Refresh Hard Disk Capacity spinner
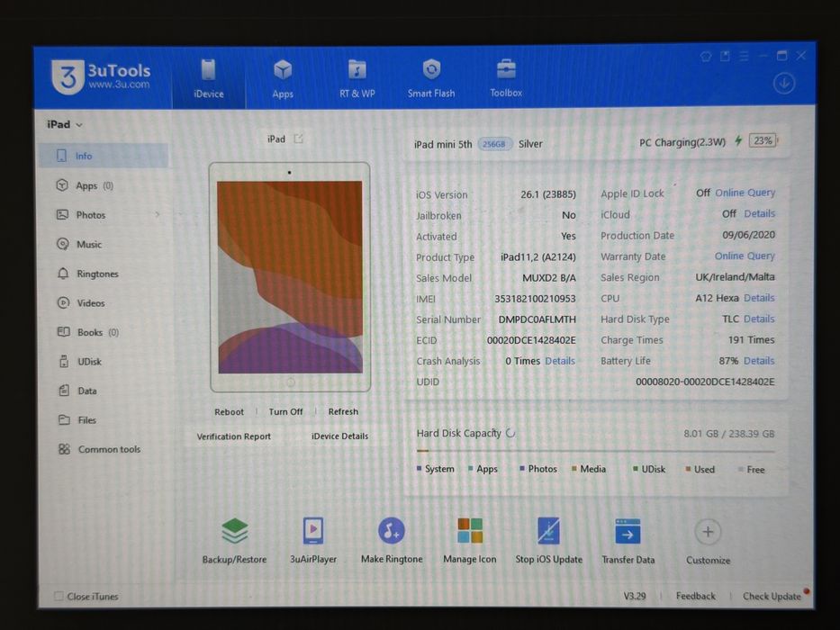The width and height of the screenshot is (840, 630). pos(510,433)
